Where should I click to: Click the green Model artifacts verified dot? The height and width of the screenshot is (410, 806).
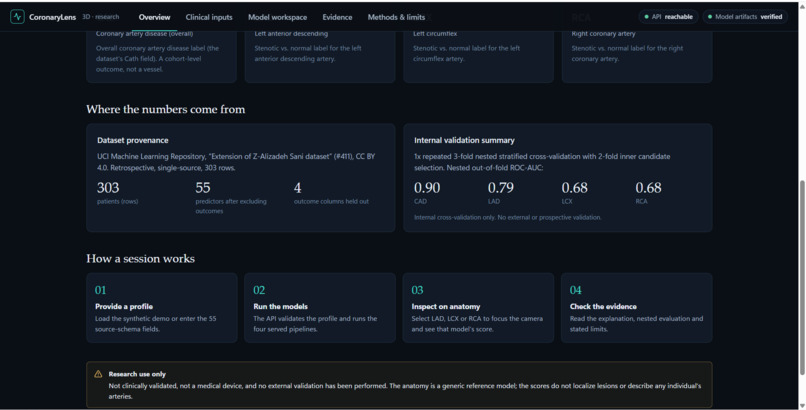click(710, 17)
